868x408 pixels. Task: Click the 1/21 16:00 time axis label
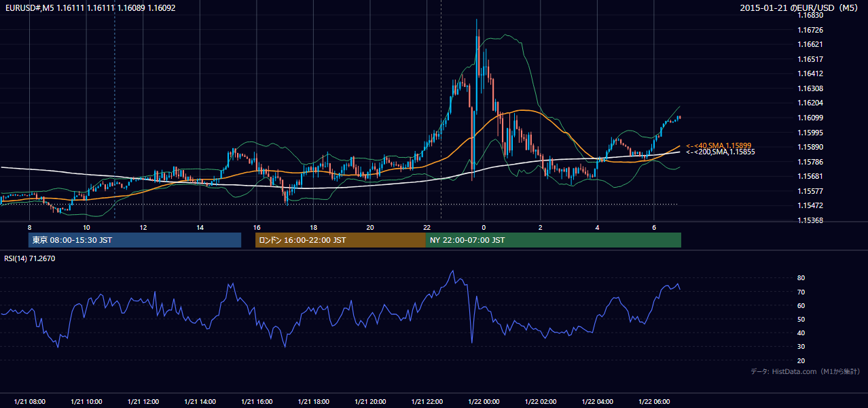coord(256,402)
